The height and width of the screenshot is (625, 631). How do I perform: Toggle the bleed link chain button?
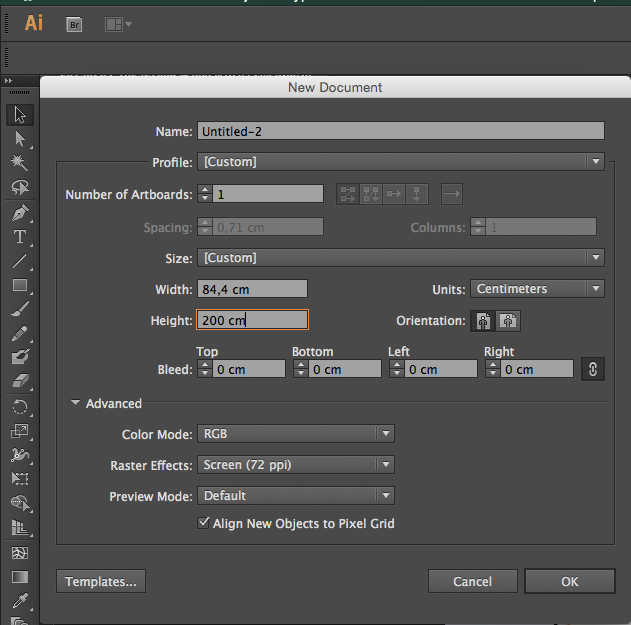point(592,369)
